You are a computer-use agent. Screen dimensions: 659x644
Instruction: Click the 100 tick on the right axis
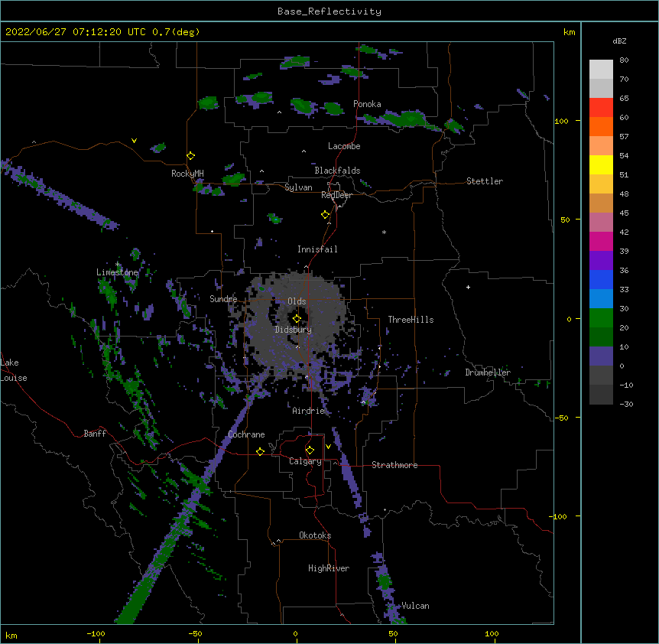[x=562, y=121]
